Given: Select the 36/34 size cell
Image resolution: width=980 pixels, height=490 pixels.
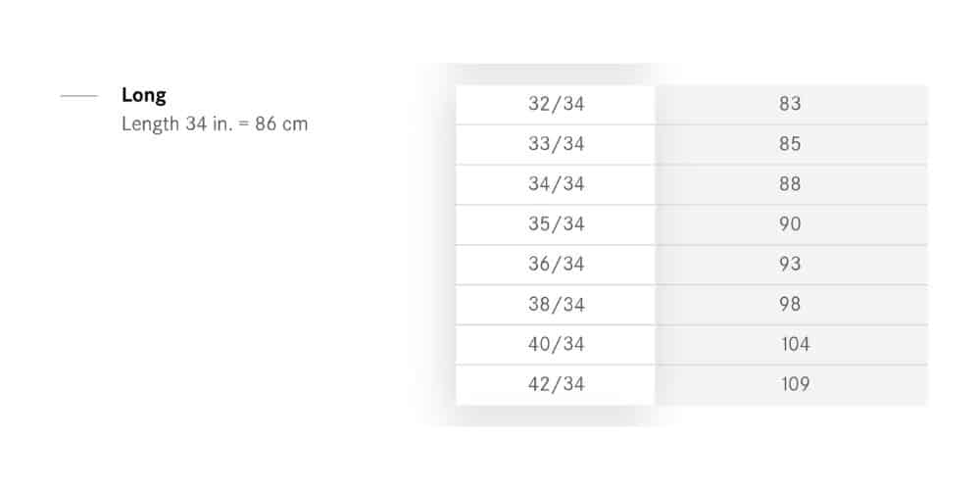Looking at the screenshot, I should (556, 265).
